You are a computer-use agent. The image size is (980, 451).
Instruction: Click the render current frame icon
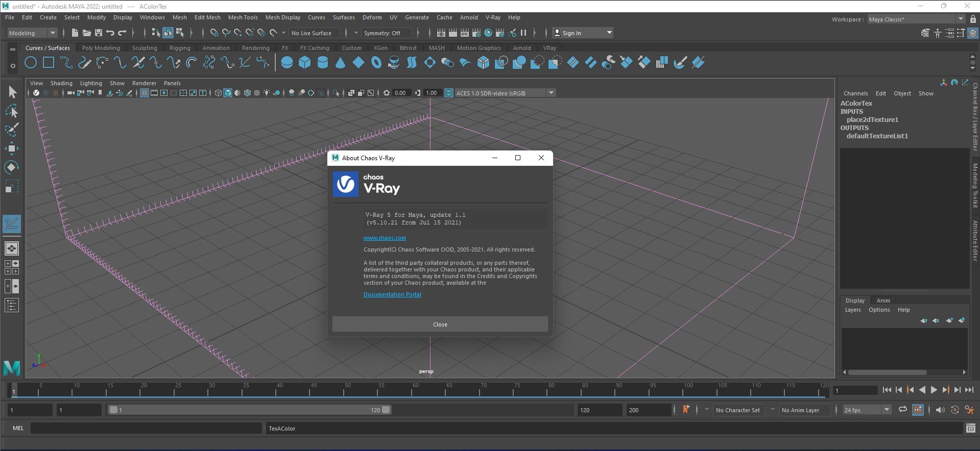453,33
